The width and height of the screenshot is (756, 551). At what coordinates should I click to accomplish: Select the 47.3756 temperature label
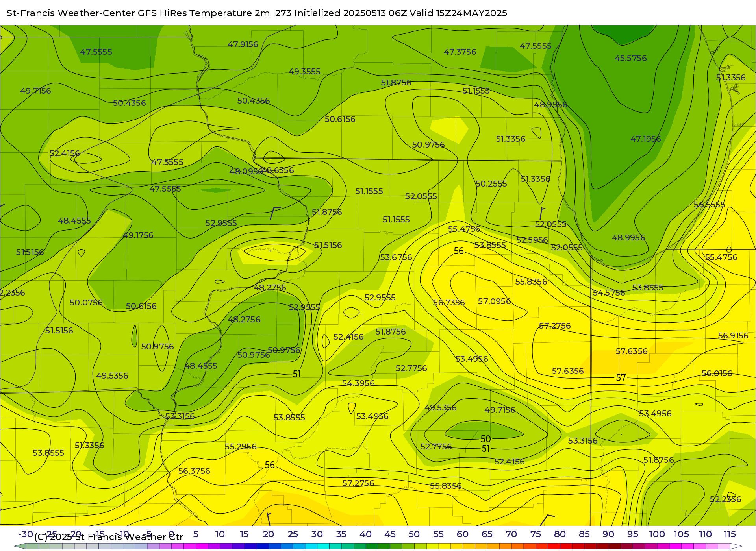(x=460, y=52)
